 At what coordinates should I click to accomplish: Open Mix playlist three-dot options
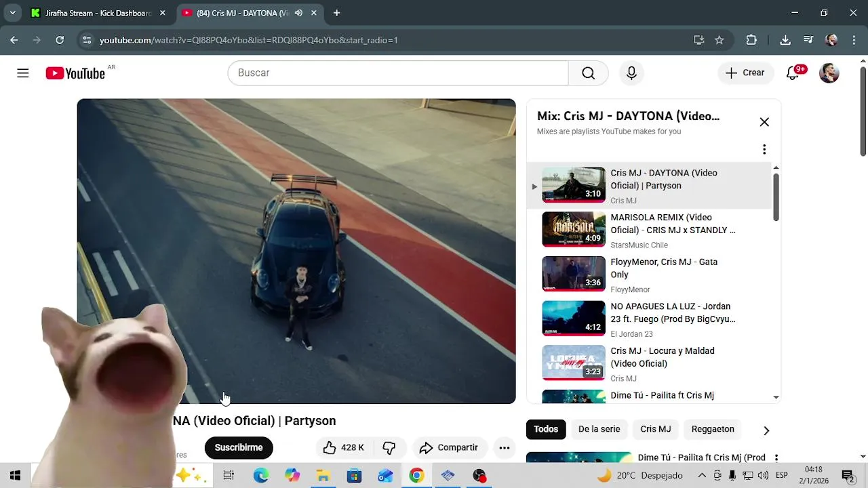click(x=764, y=149)
